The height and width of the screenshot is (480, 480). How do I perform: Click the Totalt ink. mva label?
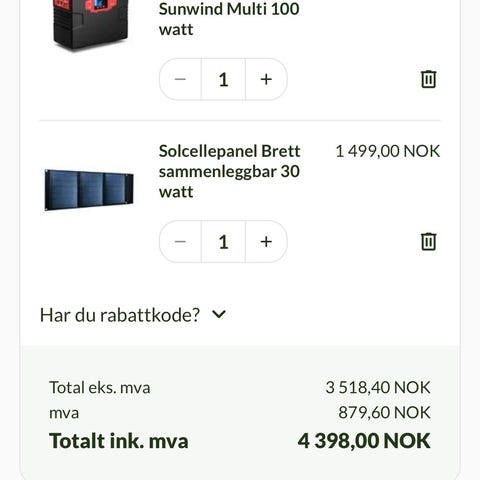(x=119, y=441)
